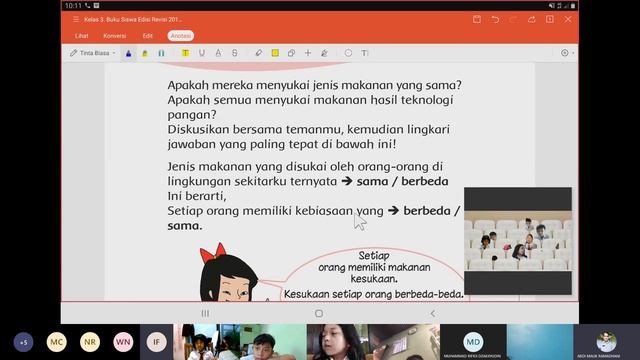The height and width of the screenshot is (360, 640).
Task: Tap the Android back arrow
Action: [x=433, y=313]
